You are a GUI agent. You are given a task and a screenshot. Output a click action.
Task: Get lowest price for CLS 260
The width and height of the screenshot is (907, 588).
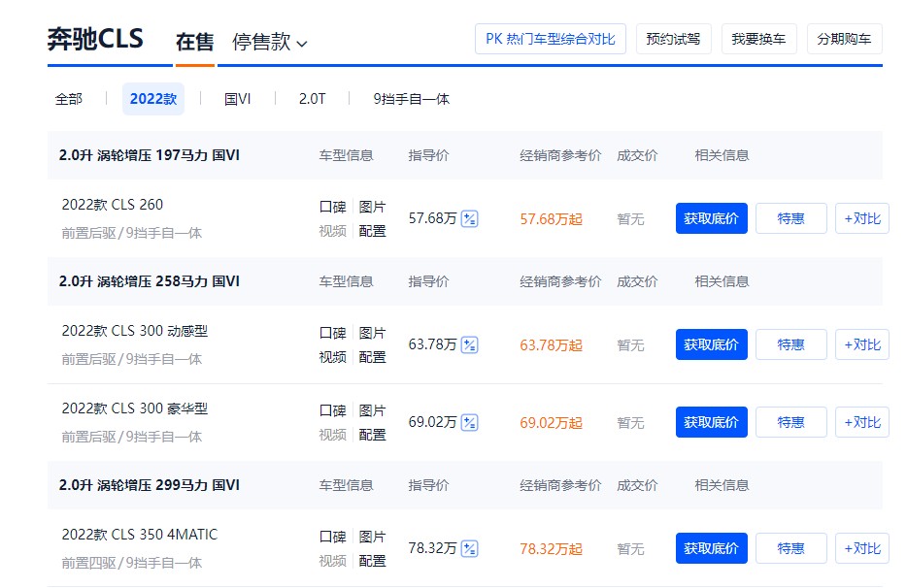coord(712,218)
